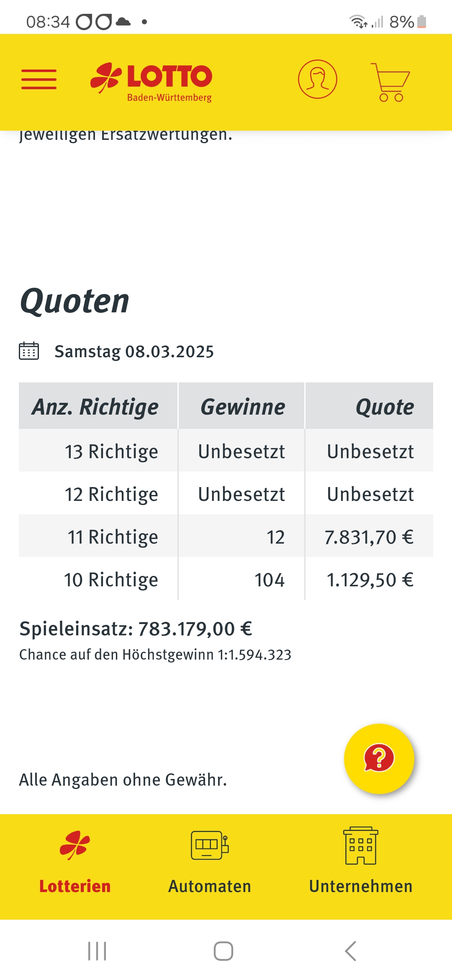
Task: Tap the Android home button
Action: (x=223, y=951)
